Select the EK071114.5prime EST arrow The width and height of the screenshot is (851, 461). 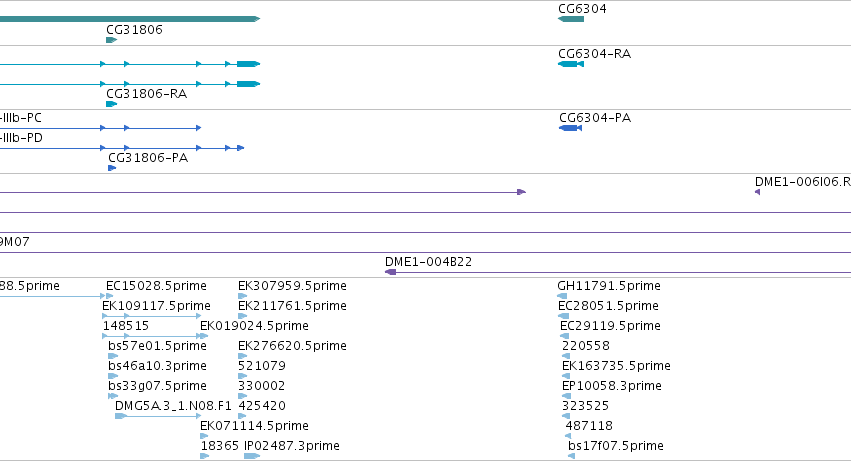[204, 436]
